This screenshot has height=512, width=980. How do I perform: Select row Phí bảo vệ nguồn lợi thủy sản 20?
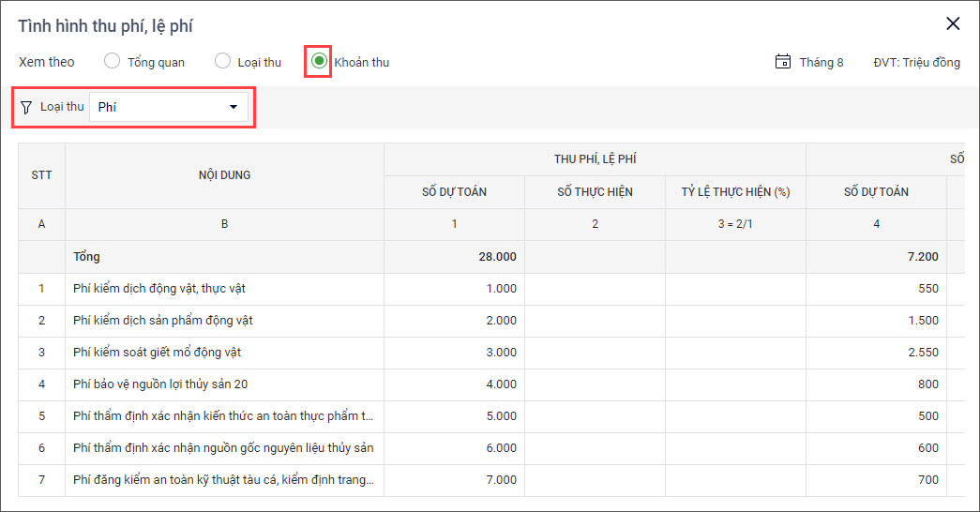pyautogui.click(x=160, y=384)
